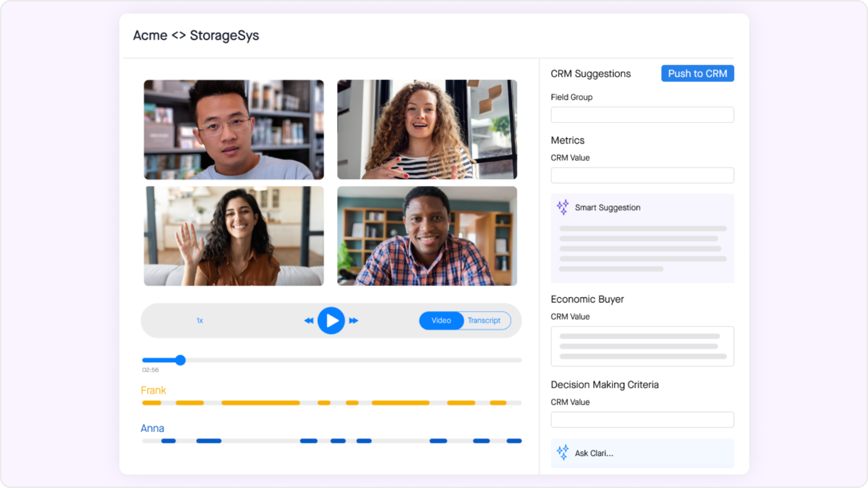Screen dimensions: 868x488
Task: Click the Metrics CRM Value field
Action: pos(642,176)
